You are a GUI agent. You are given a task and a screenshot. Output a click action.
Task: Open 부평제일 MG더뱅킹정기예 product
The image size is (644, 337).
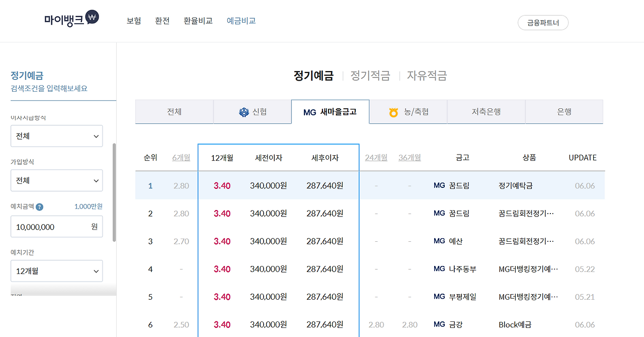pyautogui.click(x=528, y=297)
